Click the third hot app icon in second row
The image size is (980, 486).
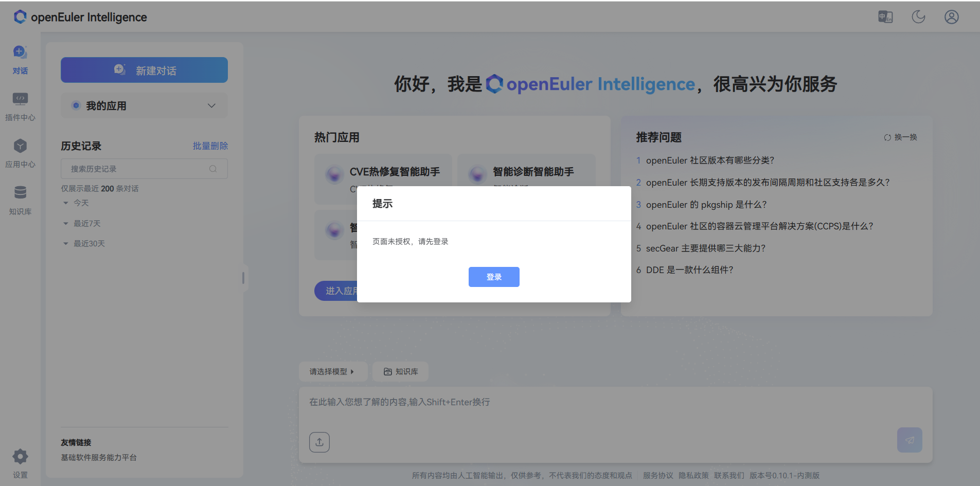tap(334, 230)
